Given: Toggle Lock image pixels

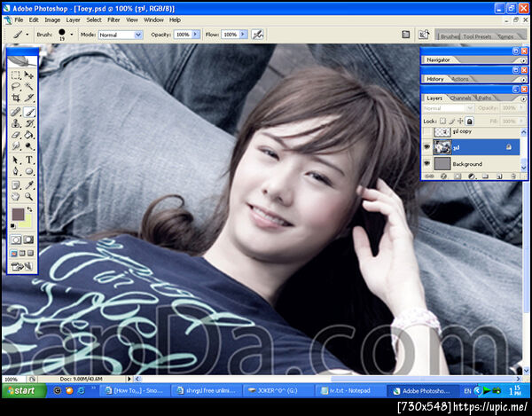Looking at the screenshot, I should pos(451,122).
